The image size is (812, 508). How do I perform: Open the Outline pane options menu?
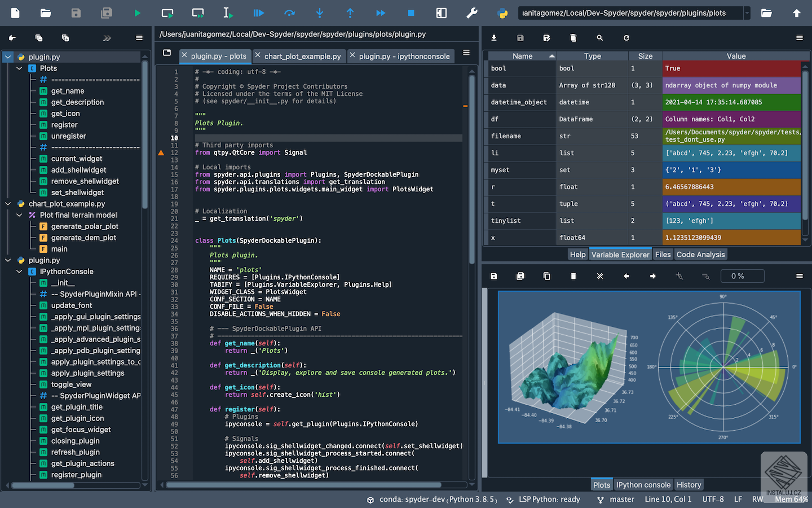point(139,38)
